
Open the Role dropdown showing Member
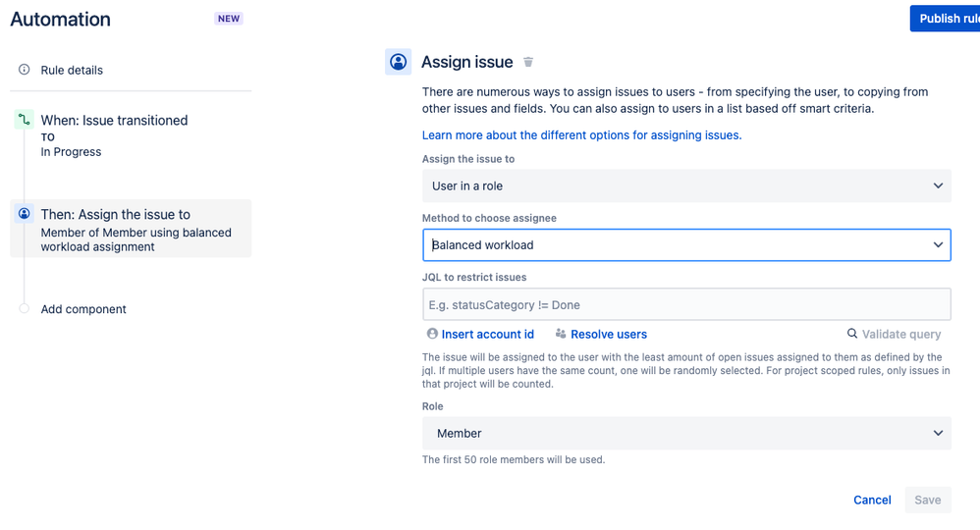[686, 433]
